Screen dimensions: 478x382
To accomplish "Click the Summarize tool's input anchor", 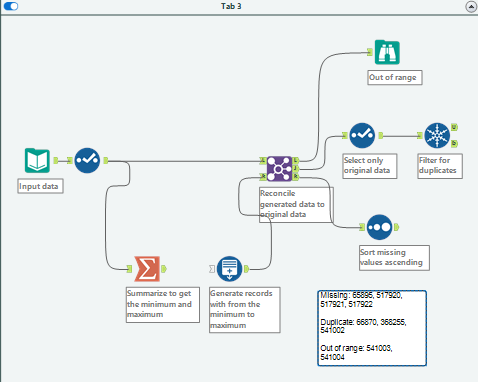I will [129, 269].
